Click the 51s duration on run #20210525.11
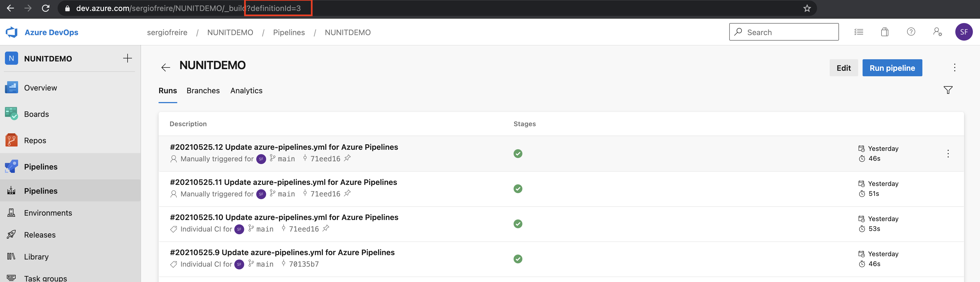The height and width of the screenshot is (282, 980). pos(874,194)
